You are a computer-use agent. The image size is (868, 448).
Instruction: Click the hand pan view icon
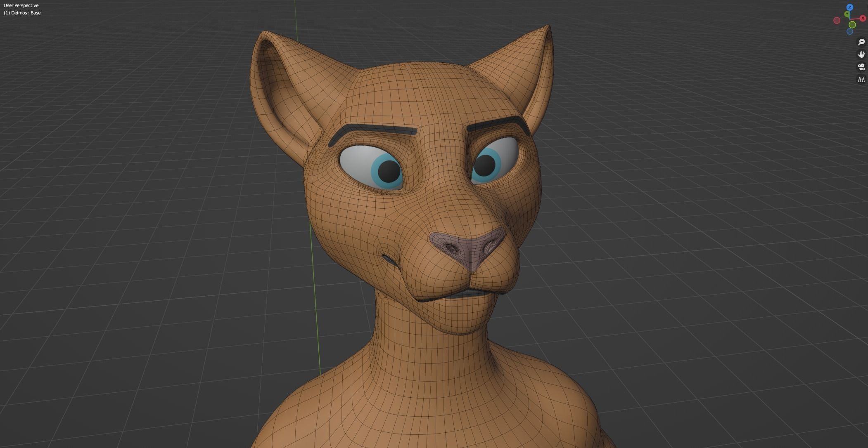[861, 54]
